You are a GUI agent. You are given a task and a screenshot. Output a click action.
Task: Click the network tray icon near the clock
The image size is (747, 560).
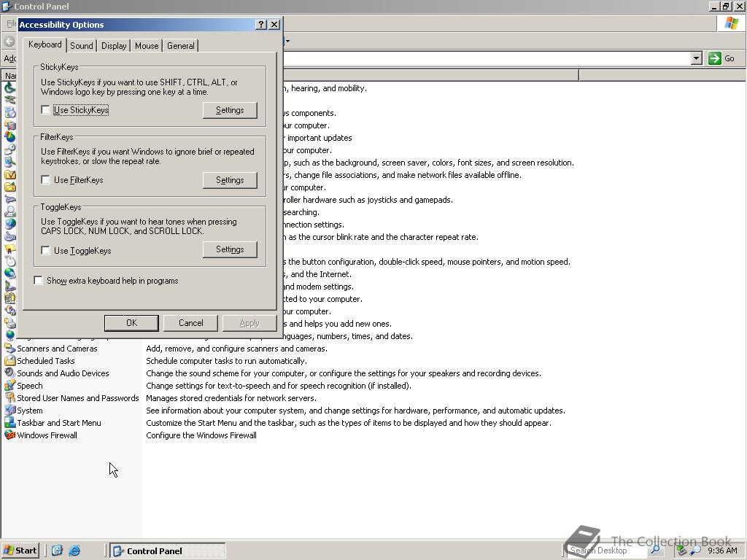pyautogui.click(x=682, y=551)
